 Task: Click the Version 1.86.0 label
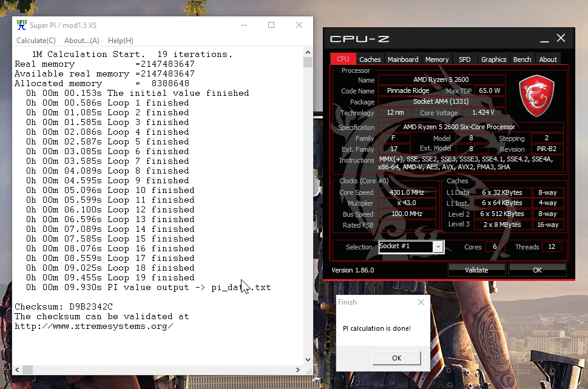pyautogui.click(x=353, y=270)
